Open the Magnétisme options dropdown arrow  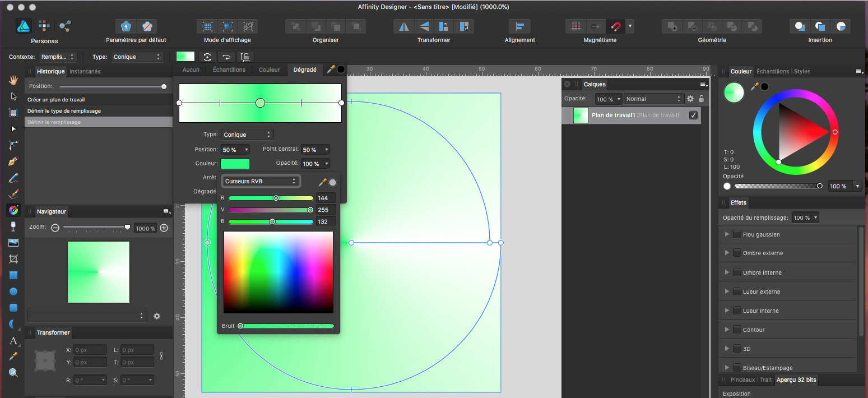coord(630,26)
